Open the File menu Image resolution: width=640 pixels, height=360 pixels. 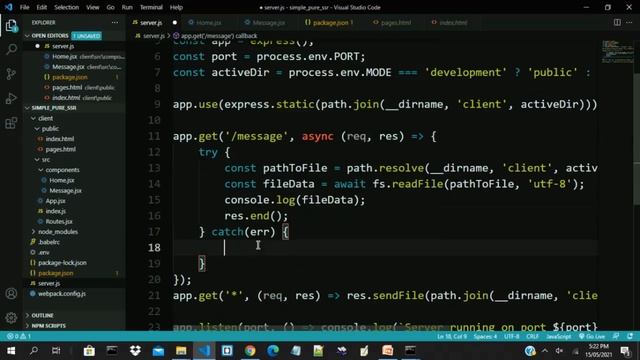click(x=24, y=7)
